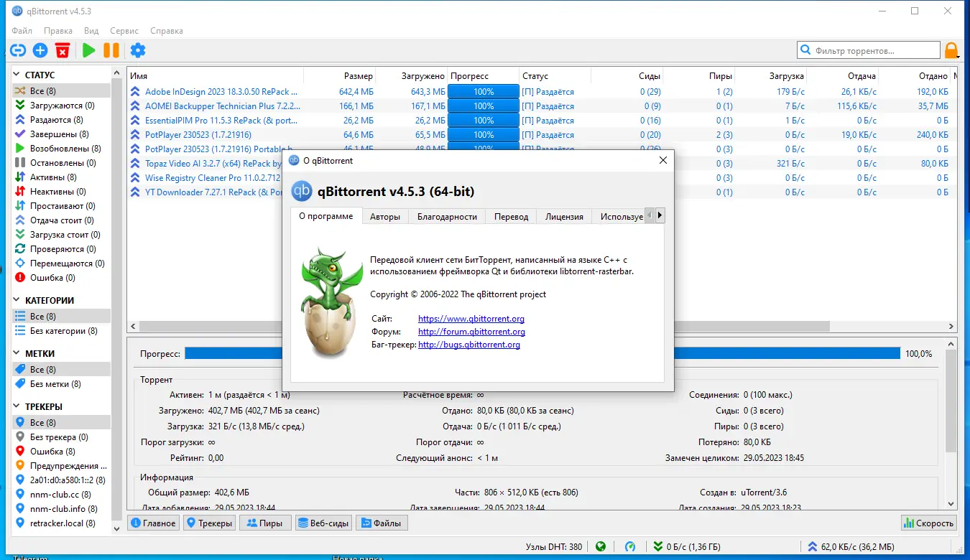Close the О qBittorrent dialog
Image resolution: width=970 pixels, height=560 pixels.
point(663,161)
